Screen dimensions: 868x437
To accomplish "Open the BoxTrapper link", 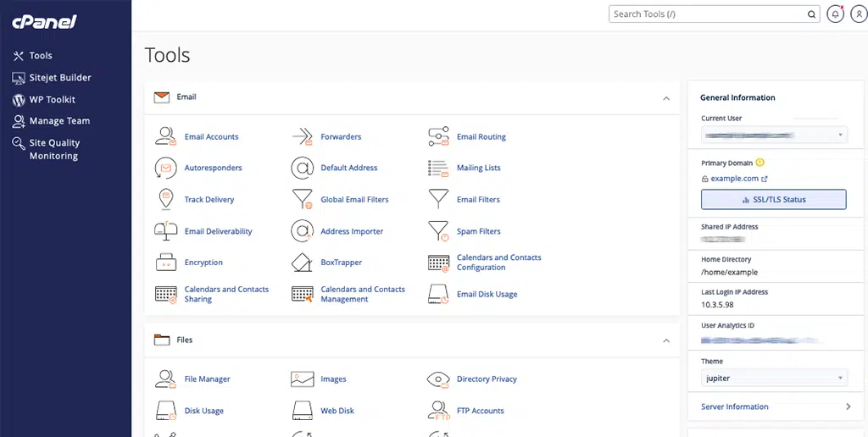I will tap(342, 263).
